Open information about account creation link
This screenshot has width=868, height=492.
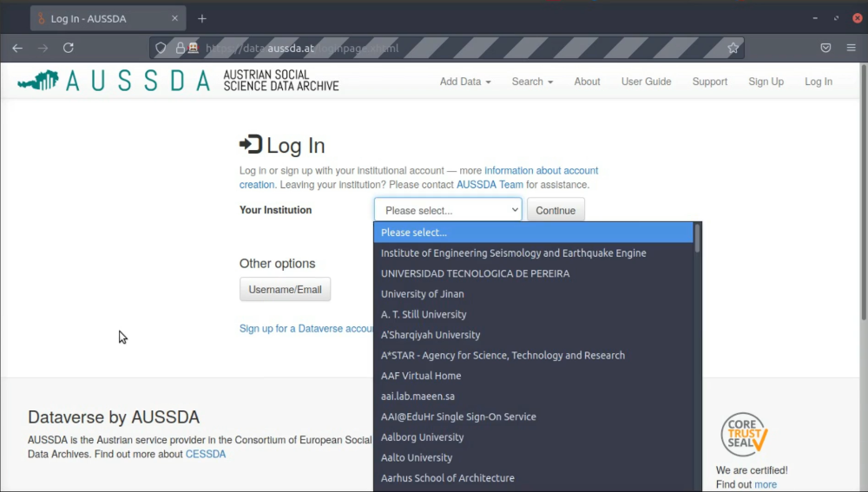[542, 170]
